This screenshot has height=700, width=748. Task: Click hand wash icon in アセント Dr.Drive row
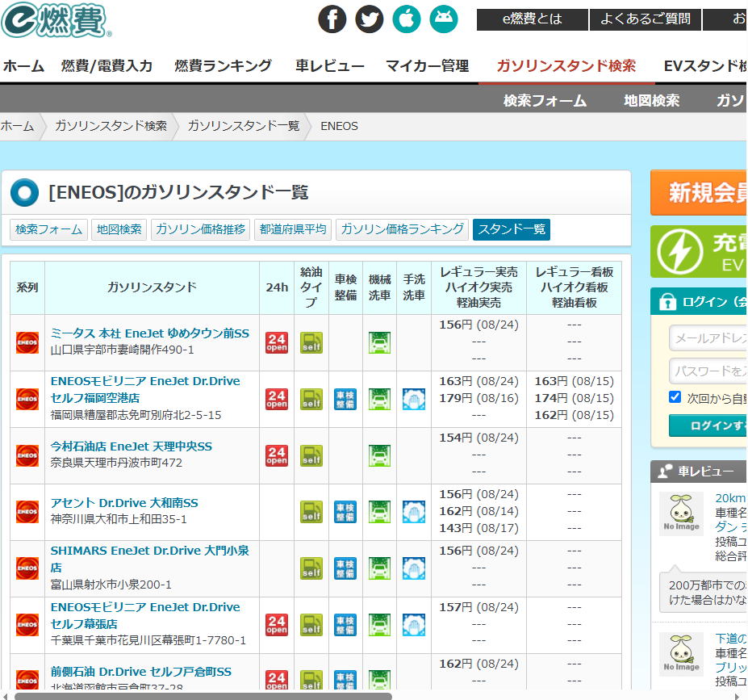coord(414,512)
